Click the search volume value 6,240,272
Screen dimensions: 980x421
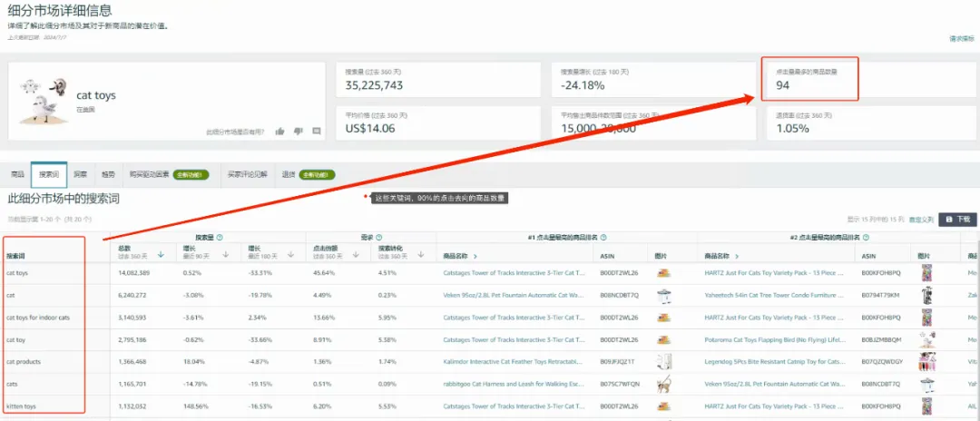coord(132,295)
